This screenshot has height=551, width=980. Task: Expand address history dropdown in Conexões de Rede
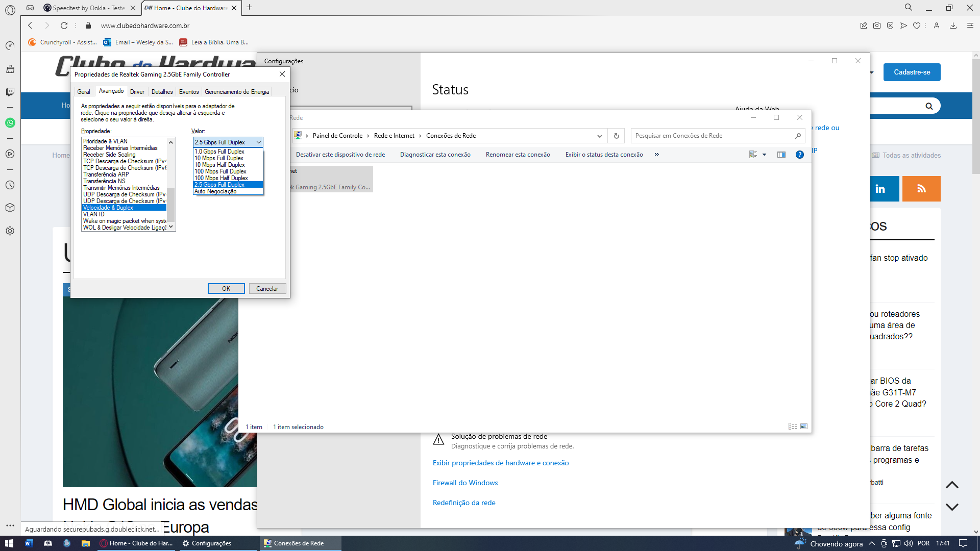(600, 136)
